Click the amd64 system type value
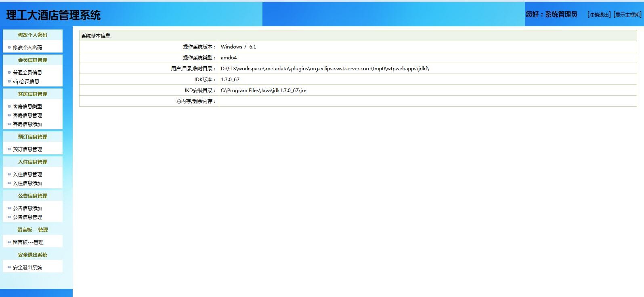 click(229, 57)
